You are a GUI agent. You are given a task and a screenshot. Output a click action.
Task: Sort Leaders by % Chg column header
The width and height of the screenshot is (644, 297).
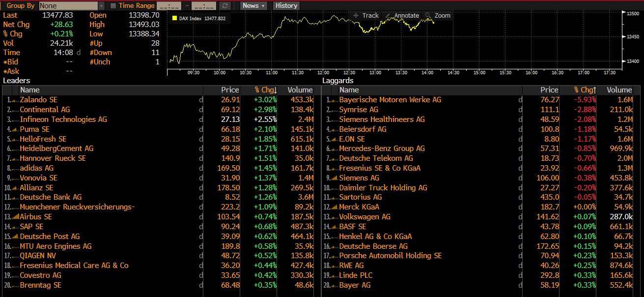click(x=265, y=90)
